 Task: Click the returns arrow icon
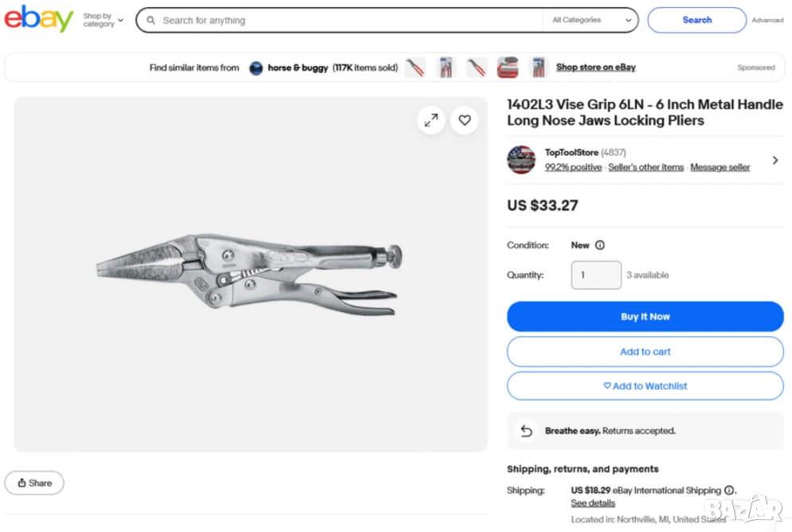tap(526, 431)
